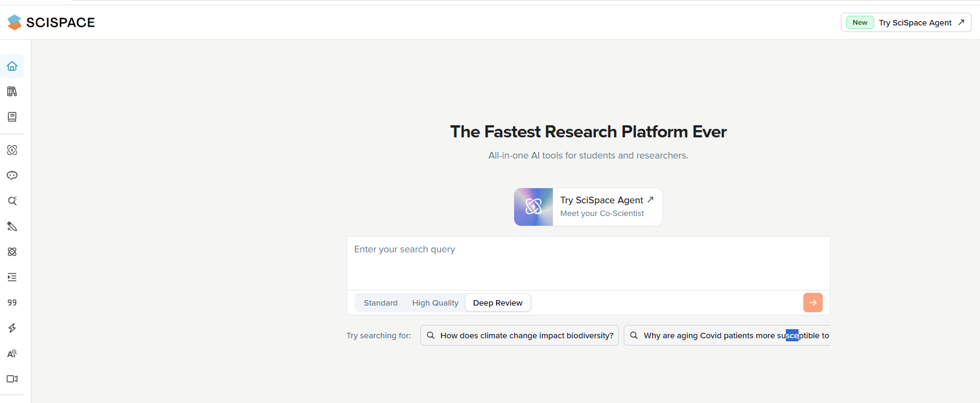The height and width of the screenshot is (403, 980).
Task: Open the Notebook icon in the sidebar
Action: point(12,117)
